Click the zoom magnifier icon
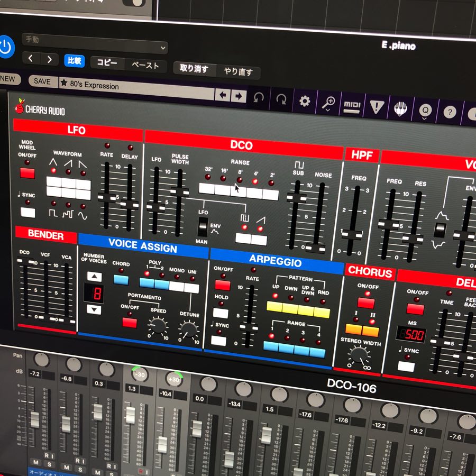 pos(328,103)
